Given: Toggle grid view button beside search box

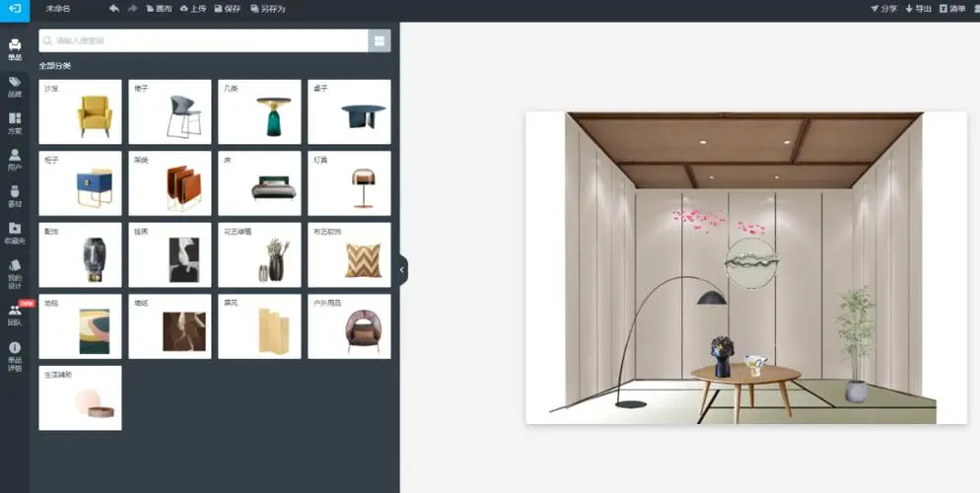Looking at the screenshot, I should [380, 40].
